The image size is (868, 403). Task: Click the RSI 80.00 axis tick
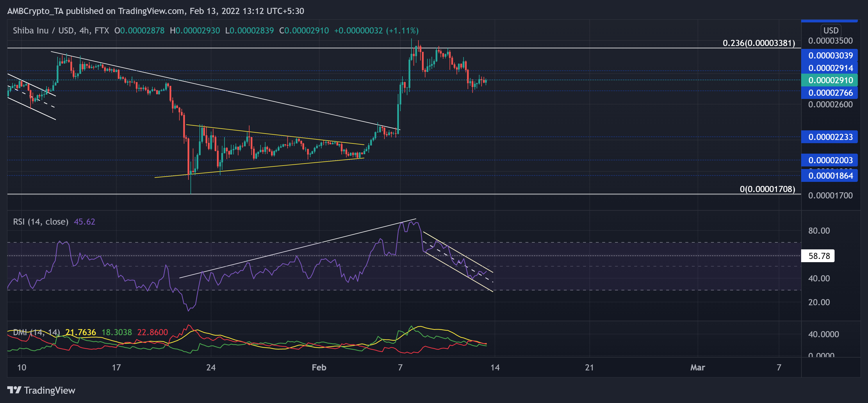tap(819, 231)
